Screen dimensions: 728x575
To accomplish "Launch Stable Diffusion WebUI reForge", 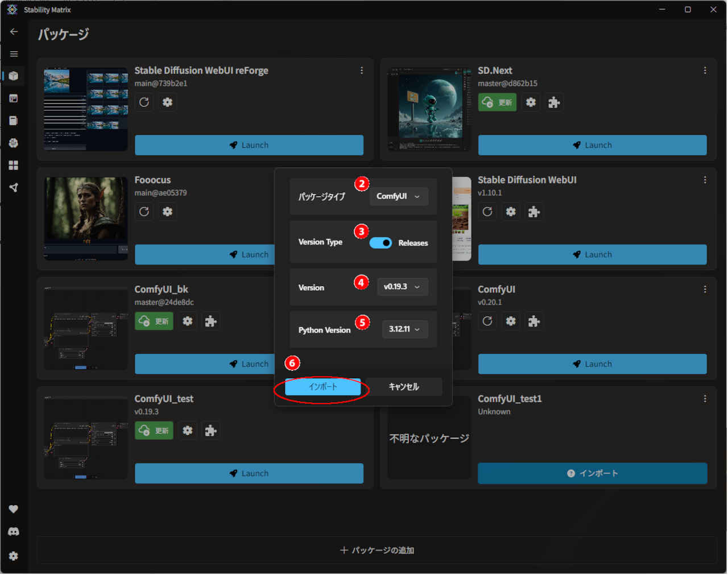I will tap(249, 145).
